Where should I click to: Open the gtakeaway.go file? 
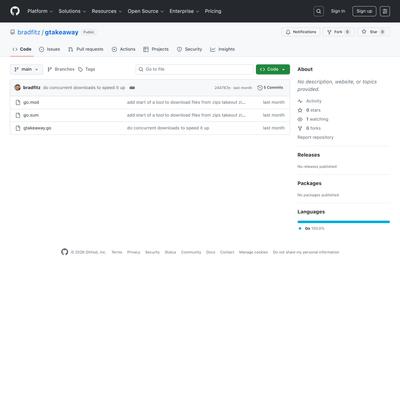(37, 128)
